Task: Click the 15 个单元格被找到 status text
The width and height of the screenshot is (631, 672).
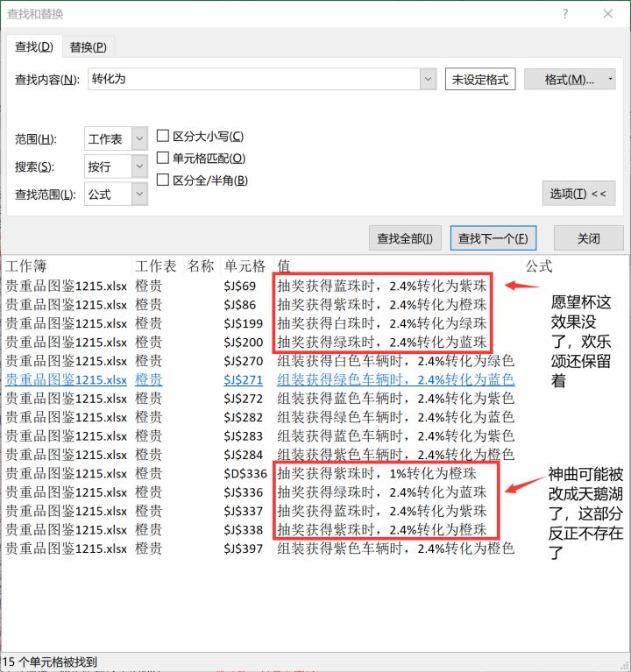Action: (50, 661)
